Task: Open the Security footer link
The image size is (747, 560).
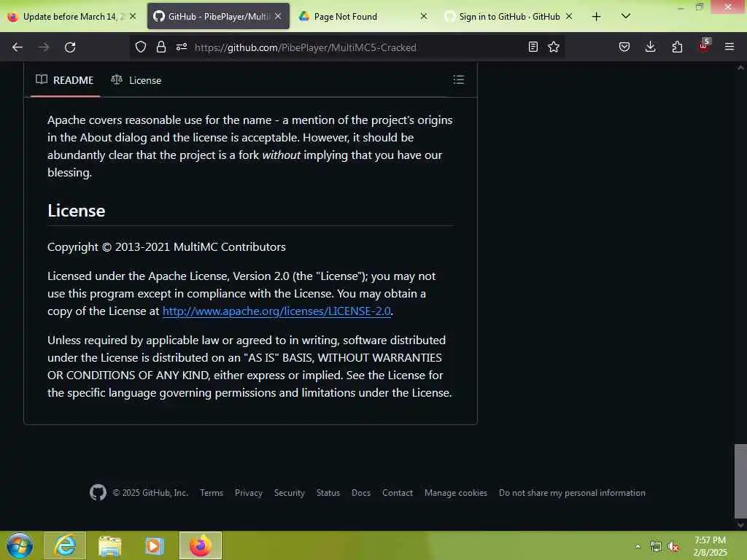Action: (289, 493)
